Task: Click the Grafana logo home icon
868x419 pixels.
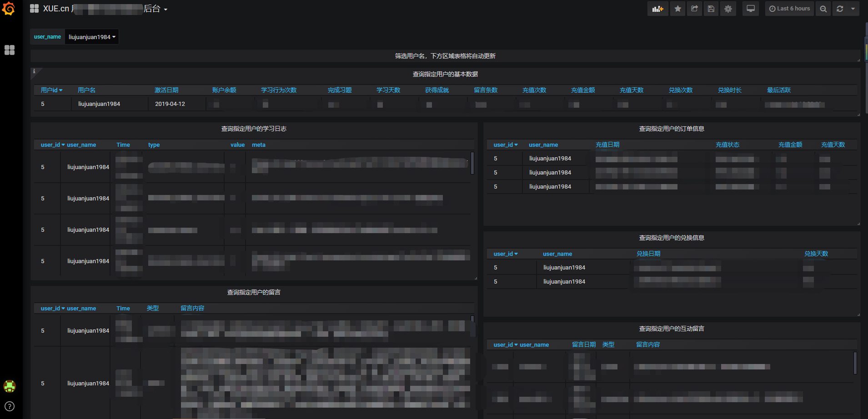Action: 9,9
